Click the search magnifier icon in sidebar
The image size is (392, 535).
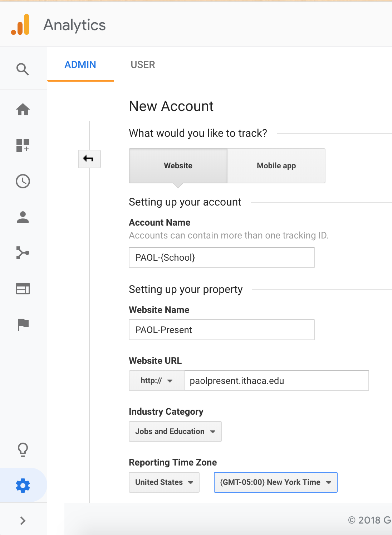pyautogui.click(x=23, y=69)
